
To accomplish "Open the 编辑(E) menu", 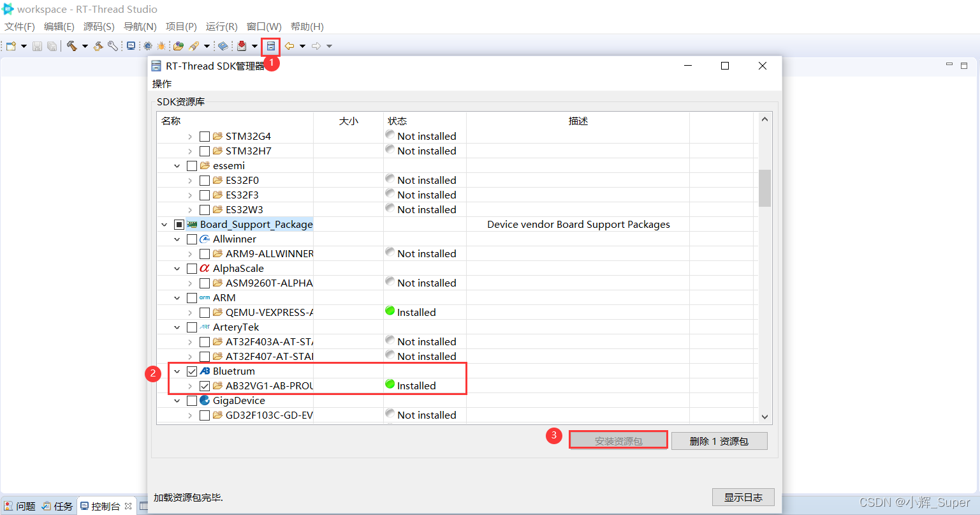I will pyautogui.click(x=59, y=27).
